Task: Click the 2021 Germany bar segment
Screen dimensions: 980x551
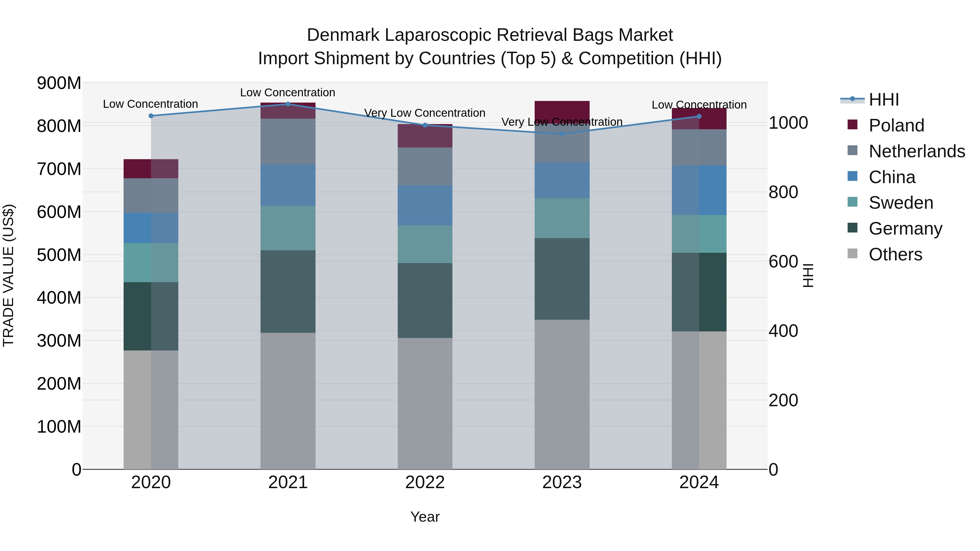Action: (x=288, y=292)
